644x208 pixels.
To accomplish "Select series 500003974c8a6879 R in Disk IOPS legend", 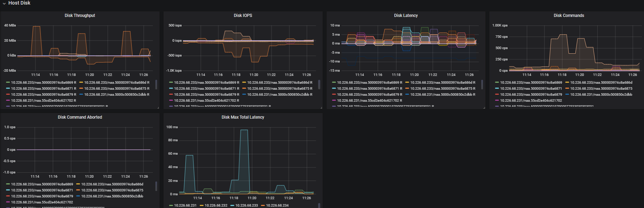I will point(207,95).
